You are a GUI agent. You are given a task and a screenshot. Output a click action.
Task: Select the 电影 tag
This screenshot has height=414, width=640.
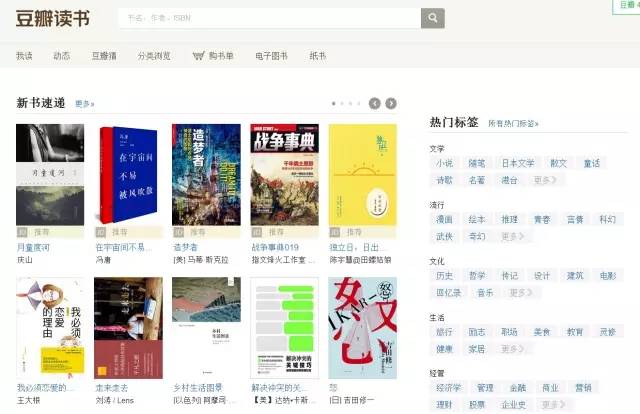pos(608,276)
